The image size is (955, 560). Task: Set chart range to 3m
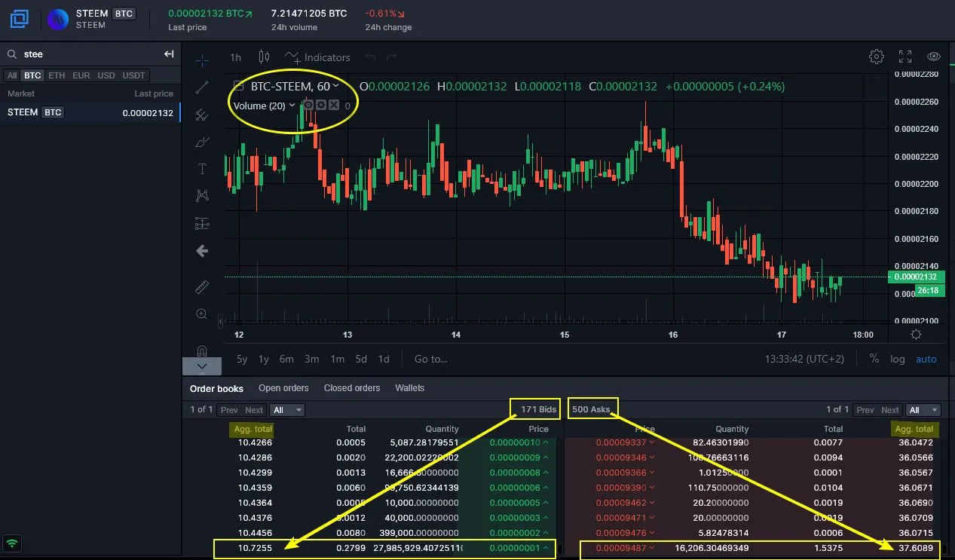click(x=311, y=359)
